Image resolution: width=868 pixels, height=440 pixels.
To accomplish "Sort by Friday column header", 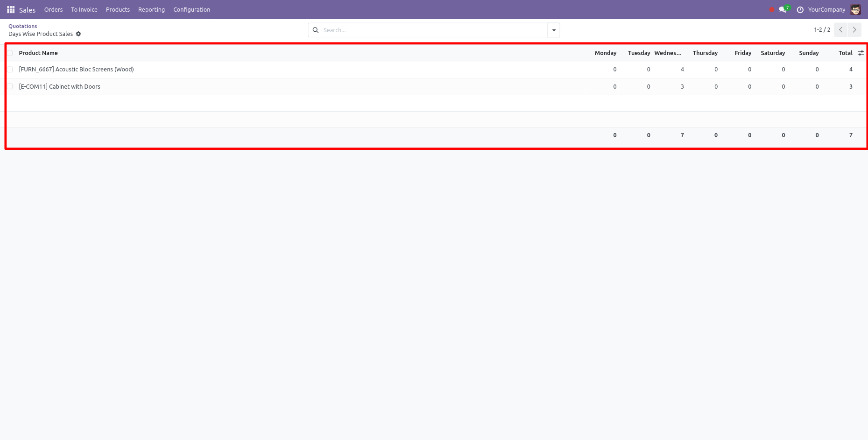I will pyautogui.click(x=743, y=53).
